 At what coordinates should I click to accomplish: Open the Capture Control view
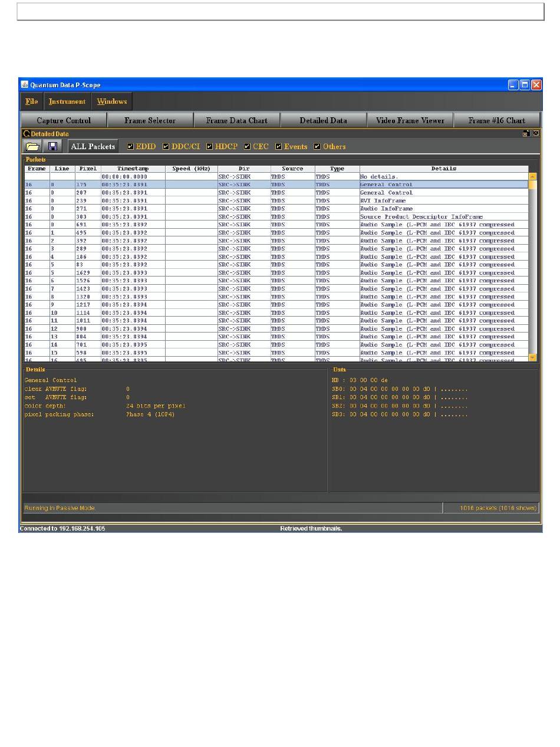tap(64, 120)
